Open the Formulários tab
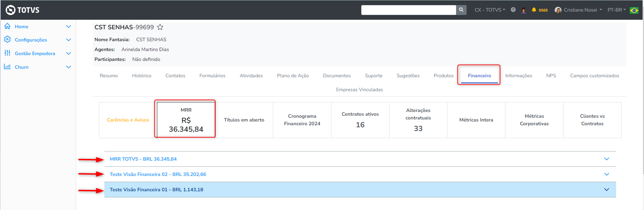The image size is (644, 210). pos(212,76)
